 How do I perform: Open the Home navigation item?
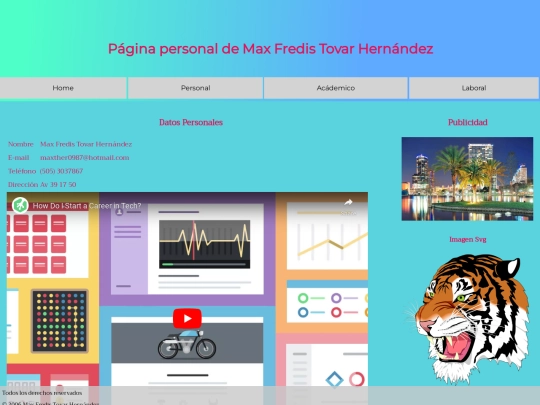coord(63,88)
